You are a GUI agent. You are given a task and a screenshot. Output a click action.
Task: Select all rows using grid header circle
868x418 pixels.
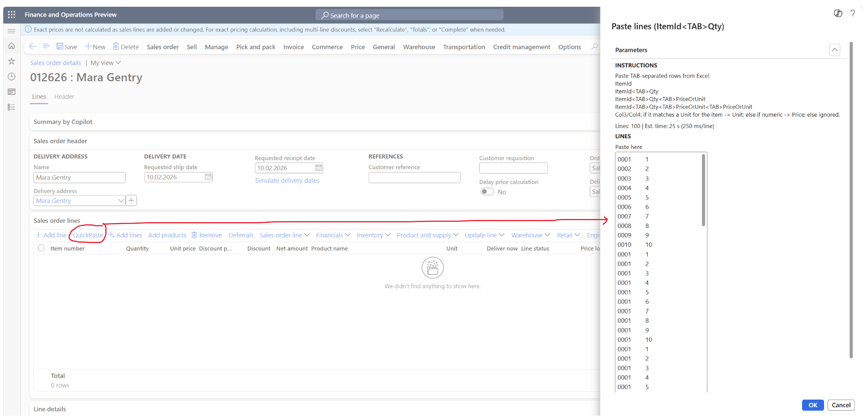pyautogui.click(x=41, y=248)
